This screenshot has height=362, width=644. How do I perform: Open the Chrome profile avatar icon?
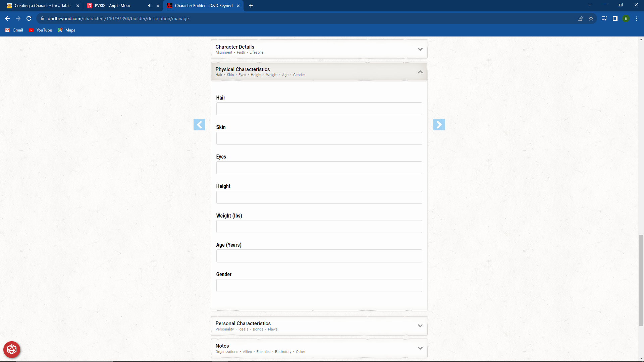(x=626, y=18)
